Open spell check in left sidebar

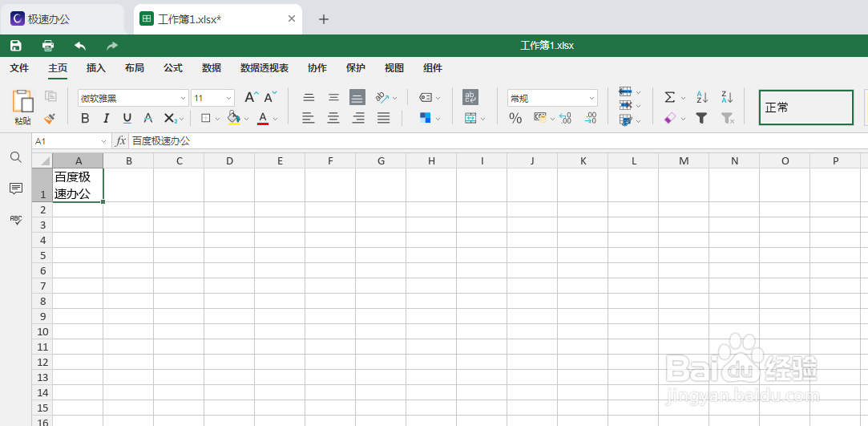(16, 219)
